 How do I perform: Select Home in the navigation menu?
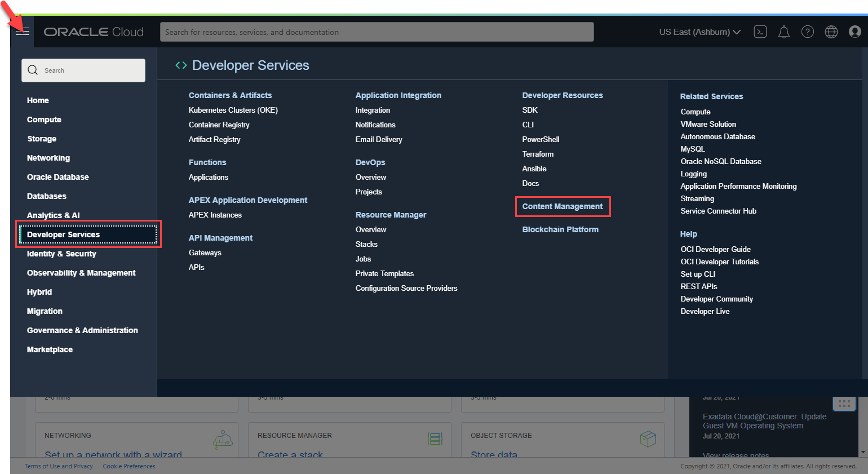38,100
